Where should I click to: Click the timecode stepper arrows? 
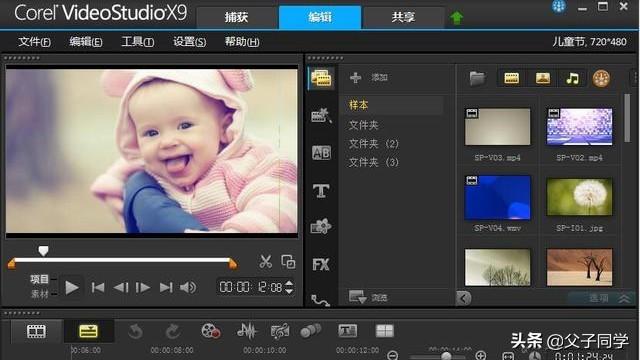click(289, 287)
